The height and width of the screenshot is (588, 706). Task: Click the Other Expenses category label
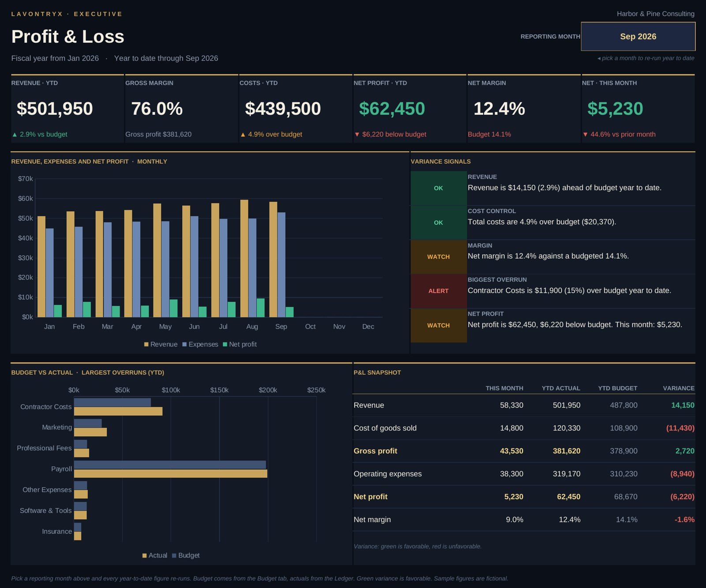pyautogui.click(x=47, y=490)
